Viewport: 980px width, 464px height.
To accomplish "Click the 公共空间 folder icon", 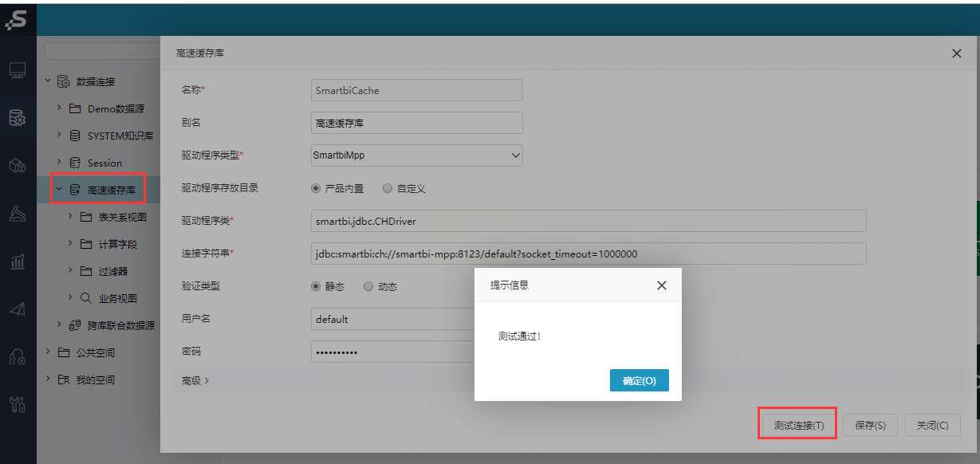I will click(x=64, y=352).
